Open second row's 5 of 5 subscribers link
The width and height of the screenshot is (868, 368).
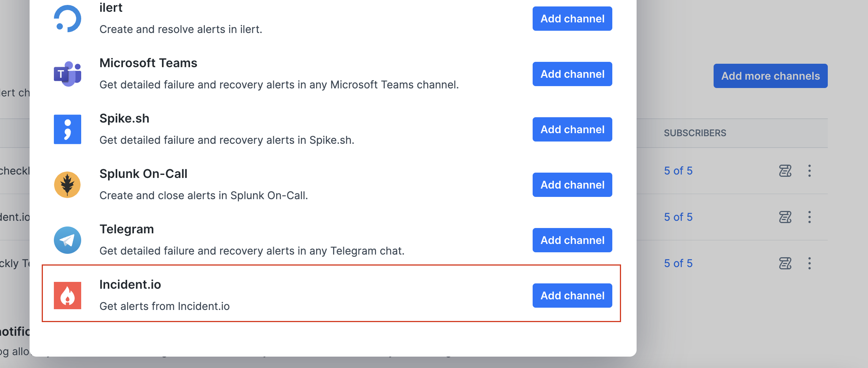[x=678, y=217]
